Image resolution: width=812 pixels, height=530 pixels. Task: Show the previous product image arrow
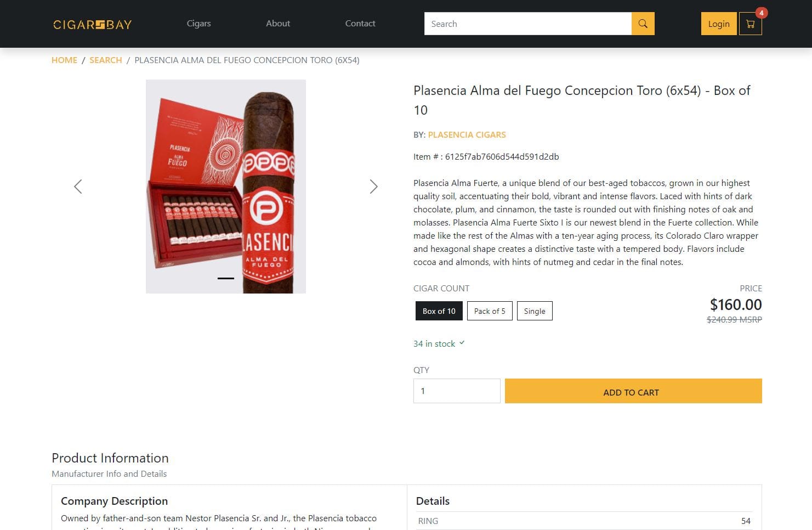pyautogui.click(x=78, y=187)
